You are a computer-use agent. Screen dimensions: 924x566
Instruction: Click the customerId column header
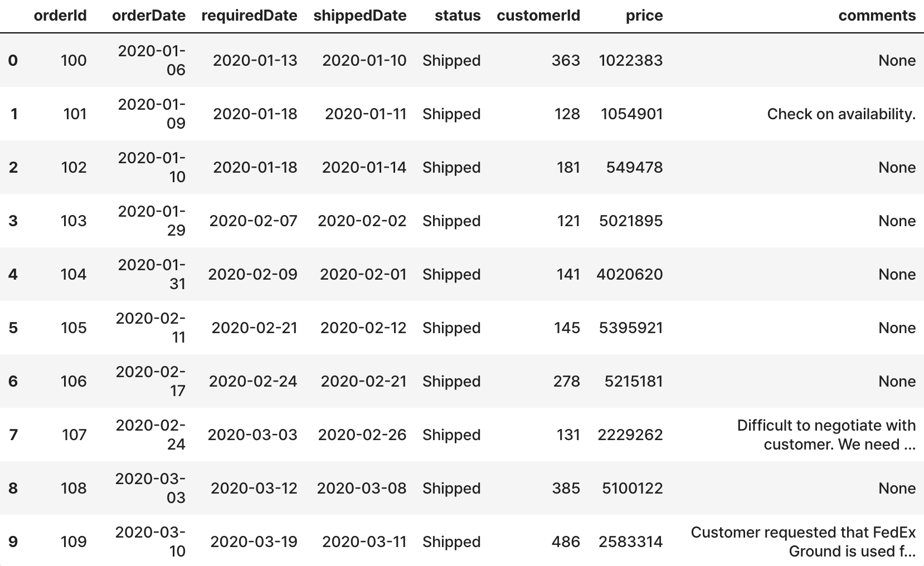(538, 16)
